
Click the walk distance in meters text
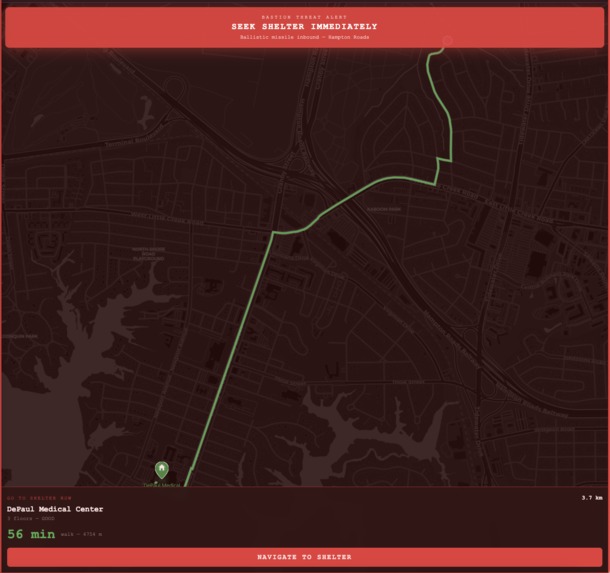(x=81, y=534)
